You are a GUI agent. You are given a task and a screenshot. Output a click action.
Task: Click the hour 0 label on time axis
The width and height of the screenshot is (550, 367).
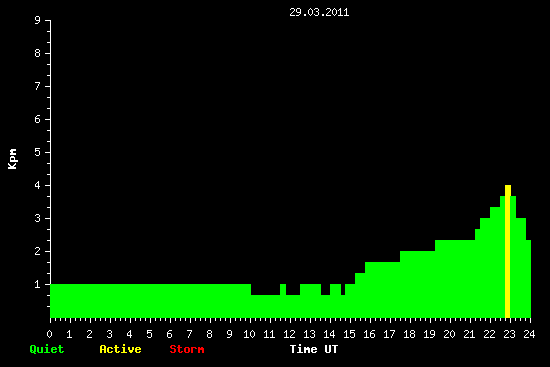(x=49, y=334)
